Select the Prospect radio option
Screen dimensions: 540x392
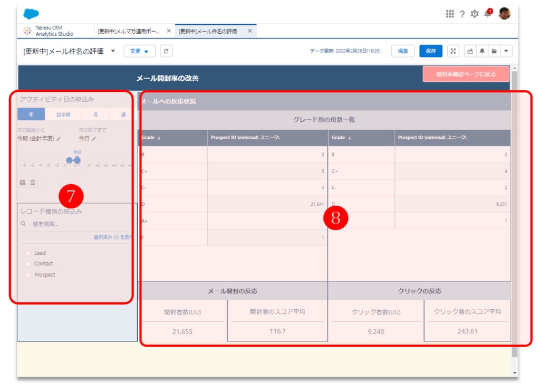(x=28, y=275)
